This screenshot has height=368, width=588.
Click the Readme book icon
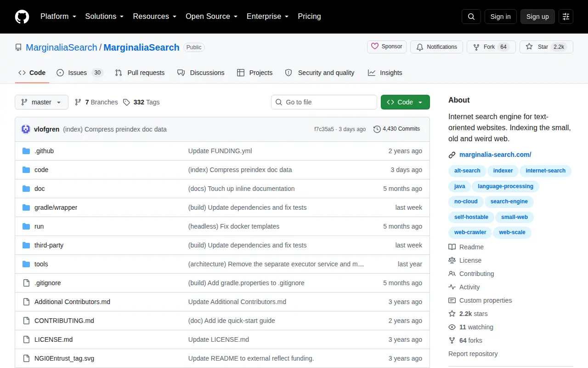(x=452, y=247)
